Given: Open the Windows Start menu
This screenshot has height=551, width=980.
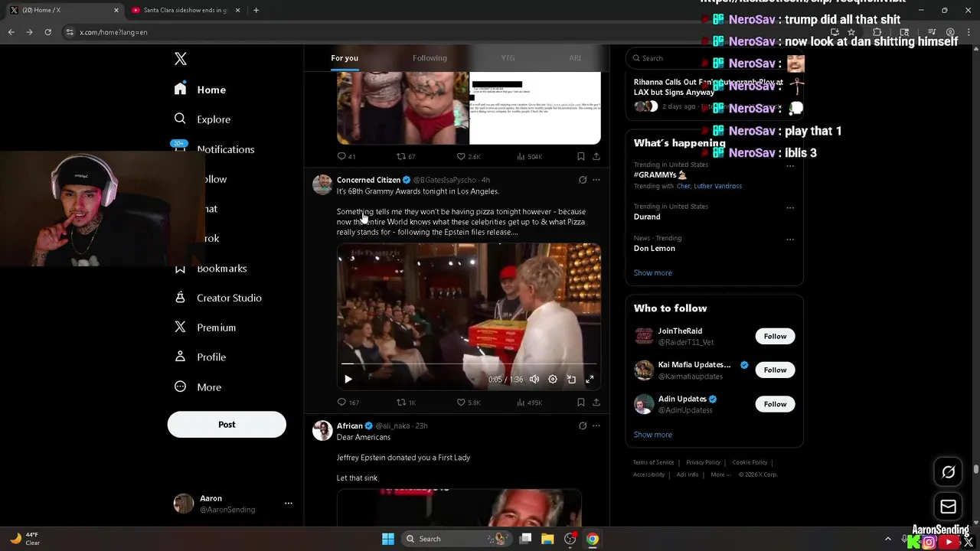Looking at the screenshot, I should pyautogui.click(x=388, y=539).
